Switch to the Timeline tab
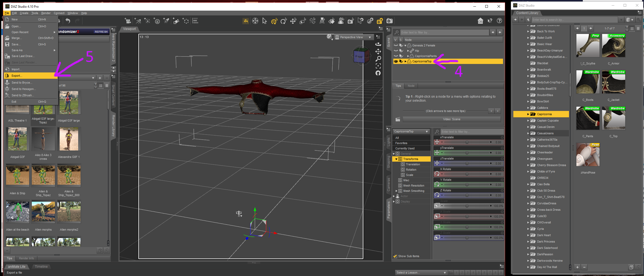The height and width of the screenshot is (276, 644). click(x=41, y=267)
